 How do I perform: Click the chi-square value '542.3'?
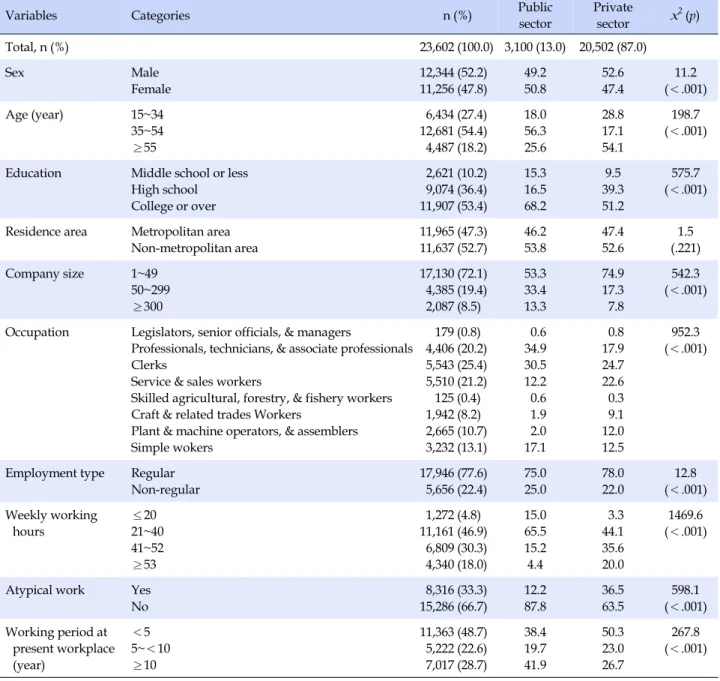click(685, 274)
